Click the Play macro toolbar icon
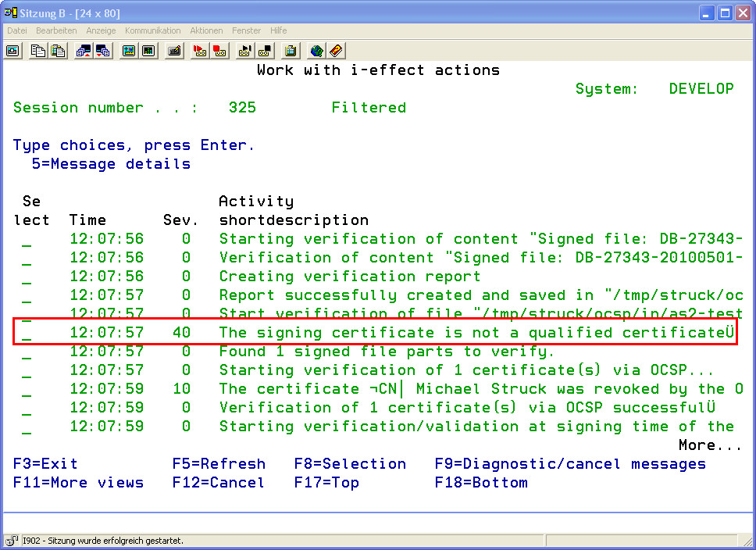 (245, 51)
